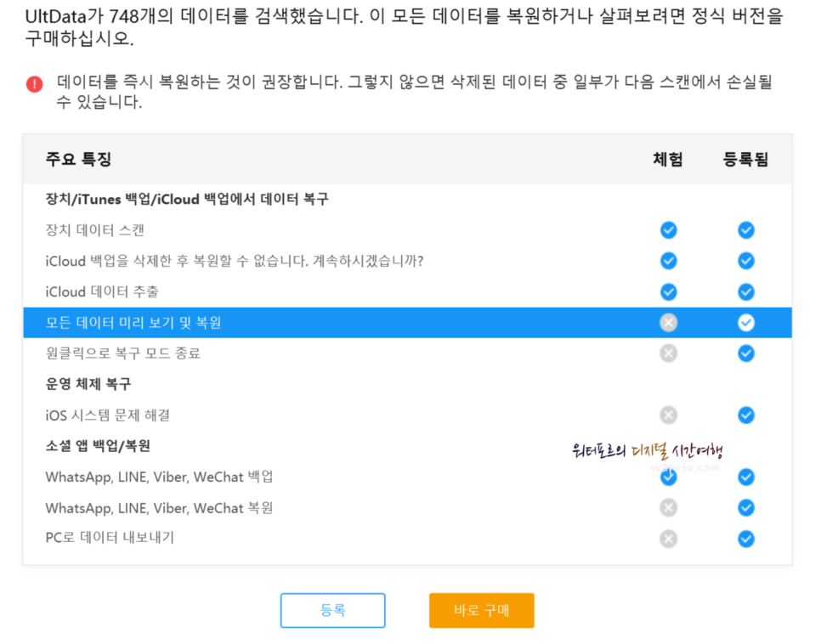The width and height of the screenshot is (821, 644).
Task: Click the 등록됨 column header
Action: coord(745,159)
